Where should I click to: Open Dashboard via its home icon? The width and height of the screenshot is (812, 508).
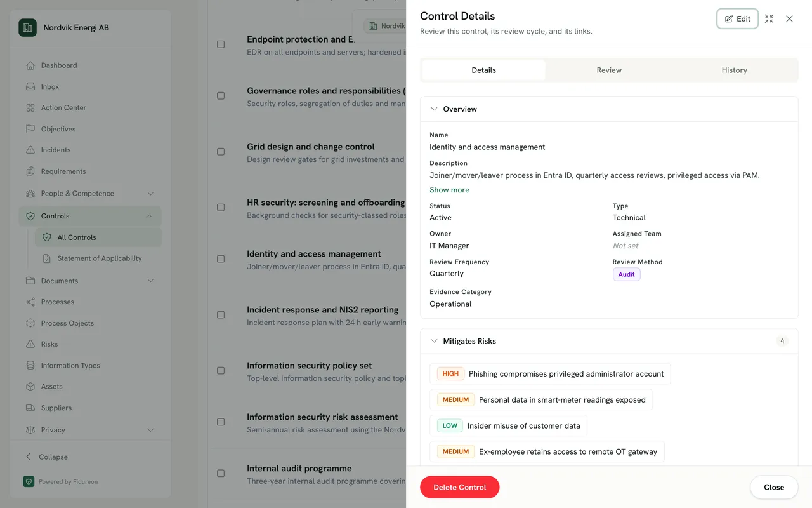pos(30,65)
